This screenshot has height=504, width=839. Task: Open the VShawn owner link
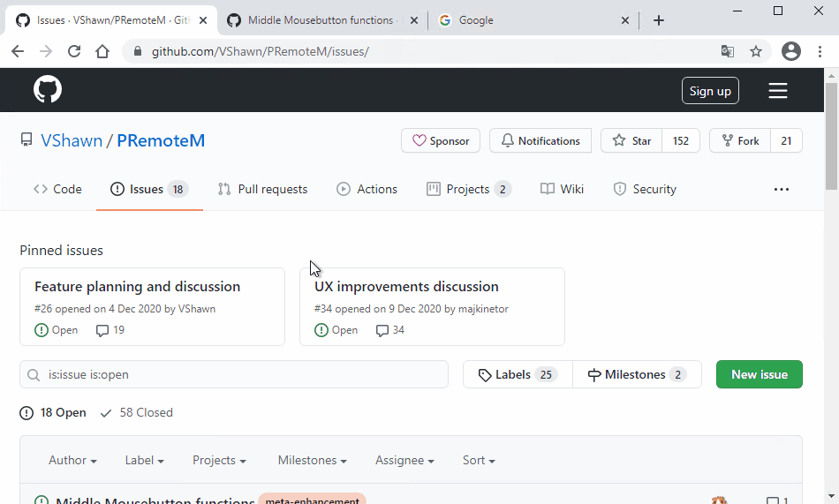(x=72, y=140)
